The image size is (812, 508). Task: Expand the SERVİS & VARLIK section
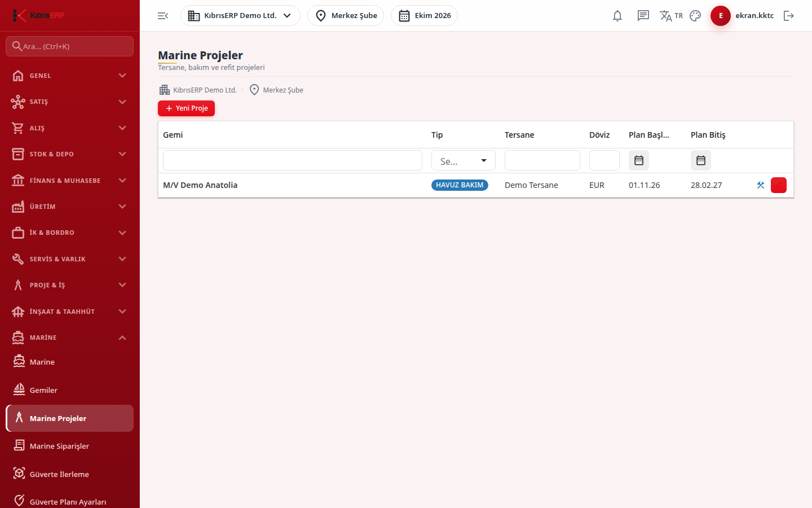70,259
